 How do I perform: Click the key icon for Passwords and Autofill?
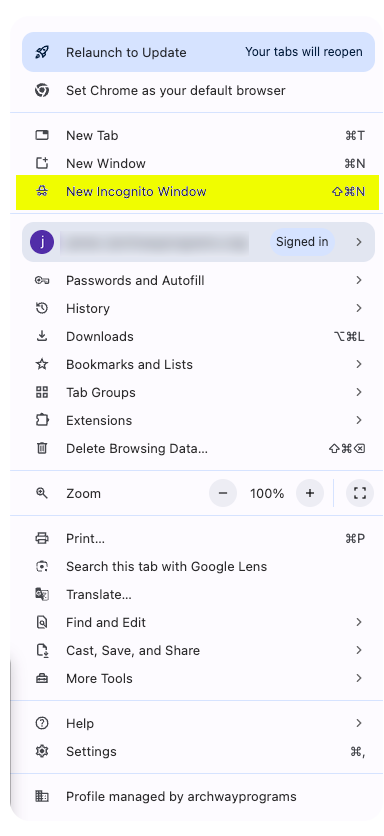click(42, 280)
